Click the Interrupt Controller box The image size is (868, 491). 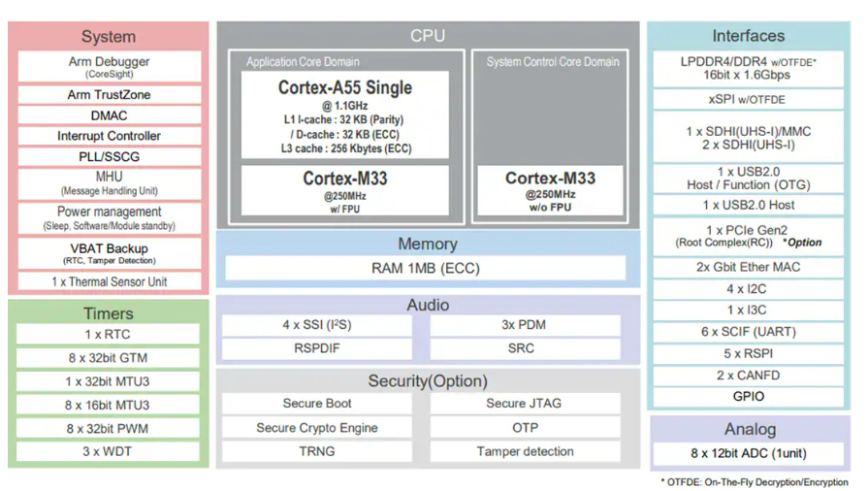(x=109, y=136)
